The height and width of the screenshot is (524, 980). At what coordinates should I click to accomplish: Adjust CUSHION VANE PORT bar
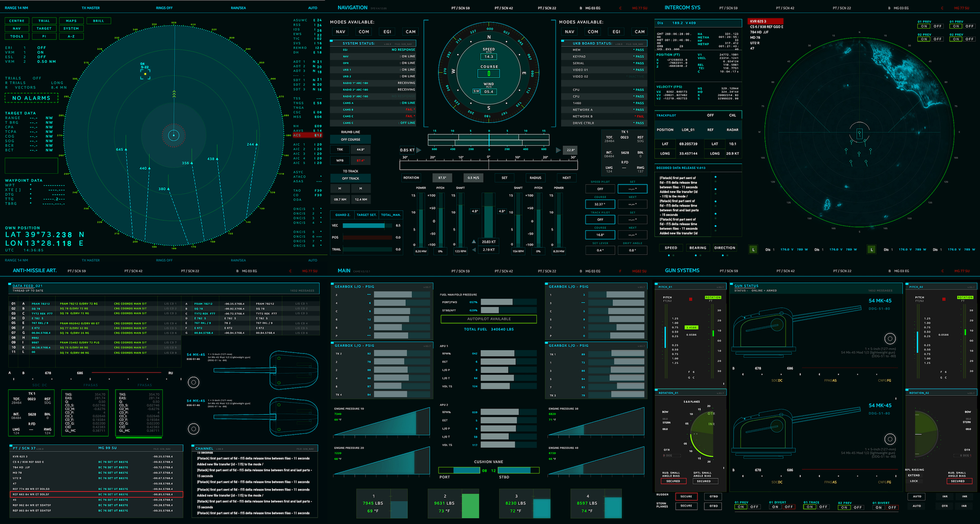click(459, 471)
